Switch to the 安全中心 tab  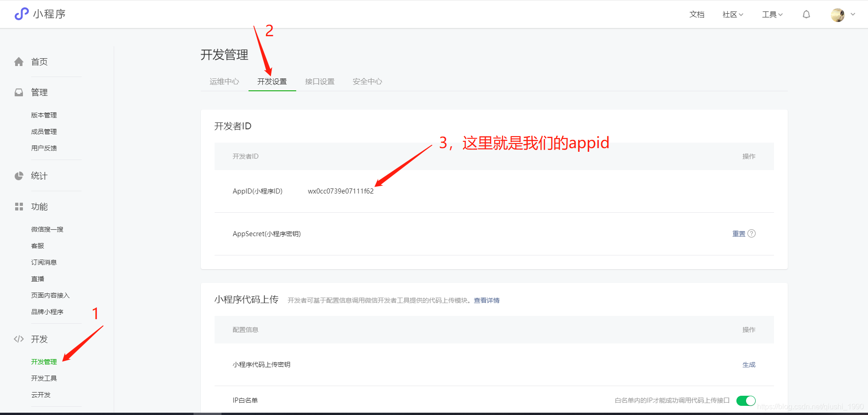coord(367,81)
